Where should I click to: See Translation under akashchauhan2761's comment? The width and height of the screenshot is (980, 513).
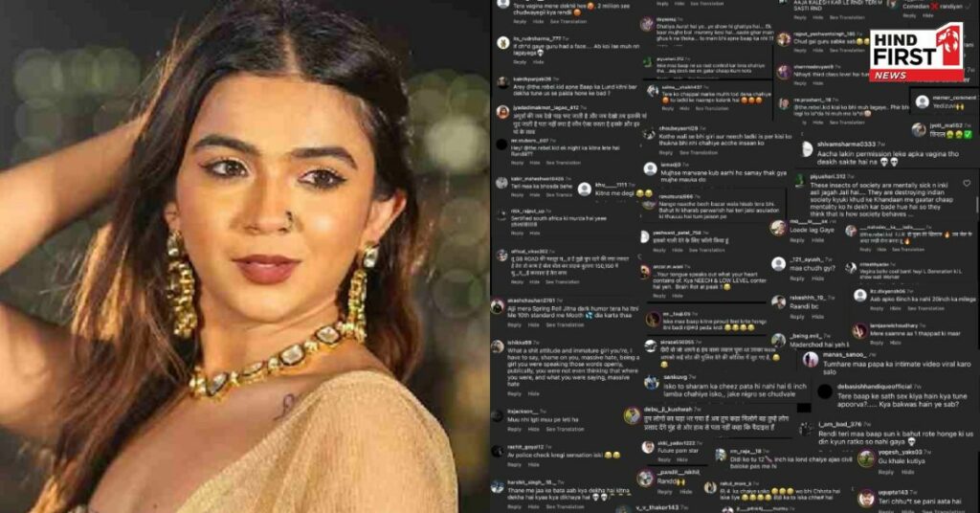click(565, 324)
